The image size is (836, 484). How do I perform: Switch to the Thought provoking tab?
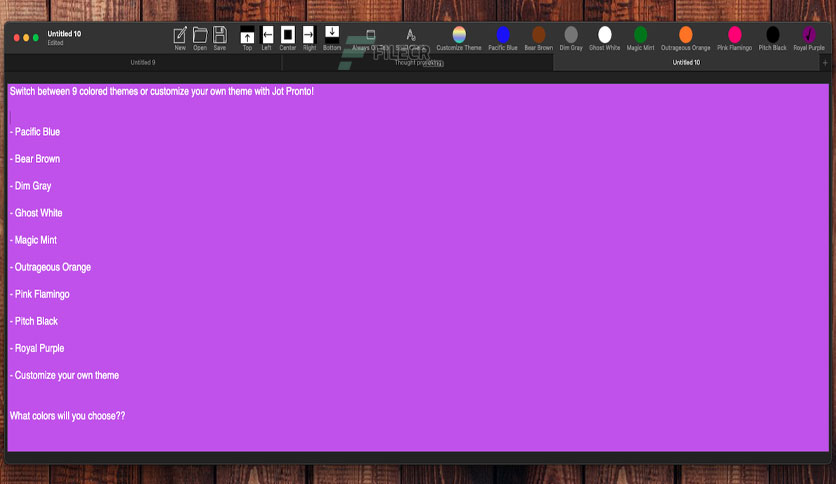pos(418,62)
